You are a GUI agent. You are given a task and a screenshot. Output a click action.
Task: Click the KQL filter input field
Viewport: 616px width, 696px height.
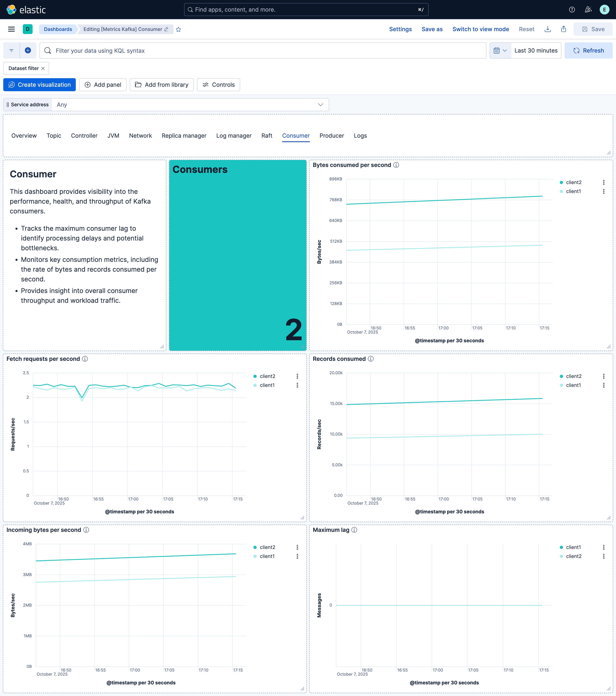(x=262, y=51)
